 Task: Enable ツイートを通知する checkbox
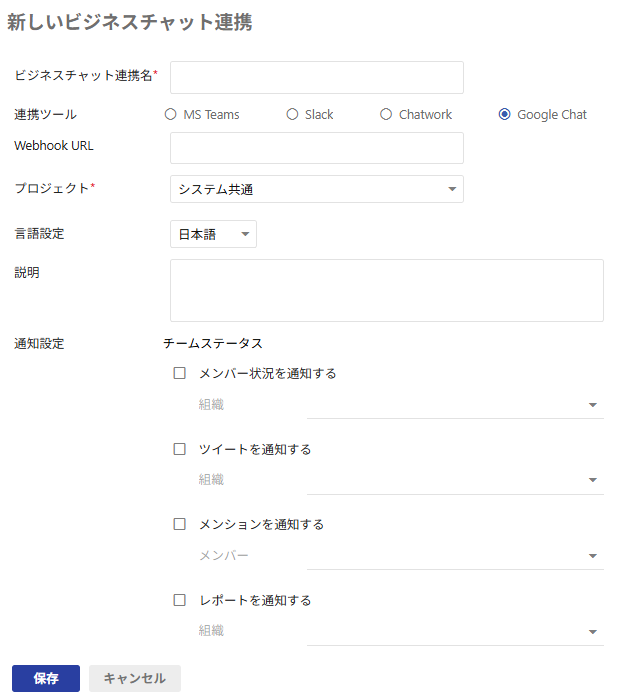pos(179,449)
